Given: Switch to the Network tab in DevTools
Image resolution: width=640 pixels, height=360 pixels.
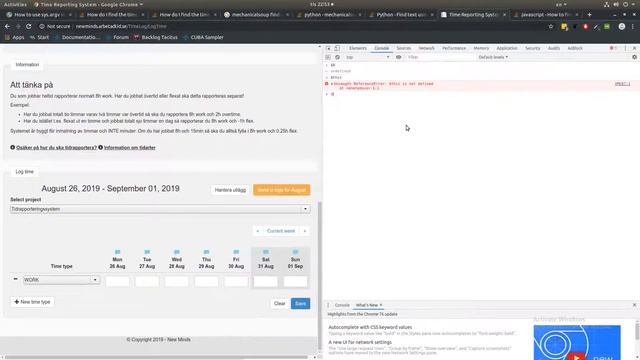Looking at the screenshot, I should pos(426,48).
